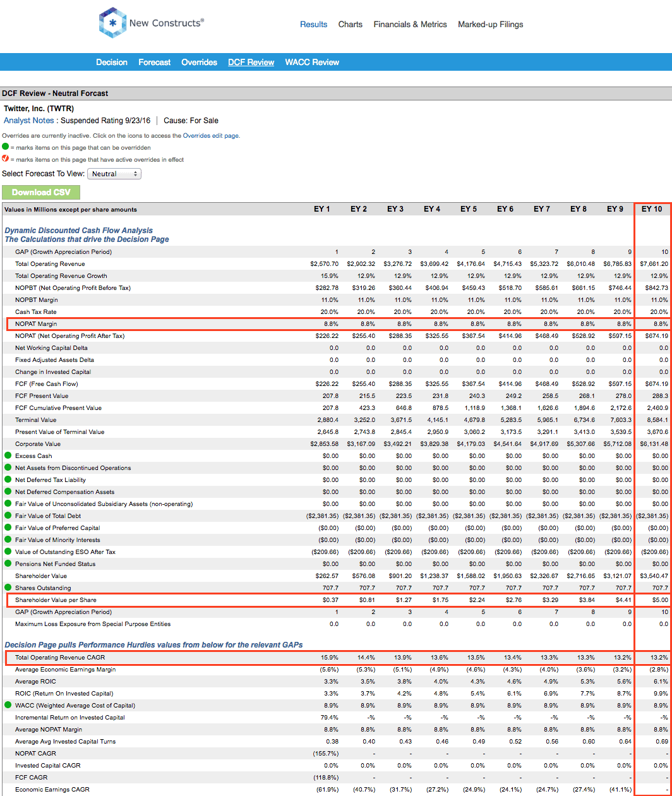Click Incremental Return on Invested Capital label
Screen dimensions: 672x796
click(70, 717)
